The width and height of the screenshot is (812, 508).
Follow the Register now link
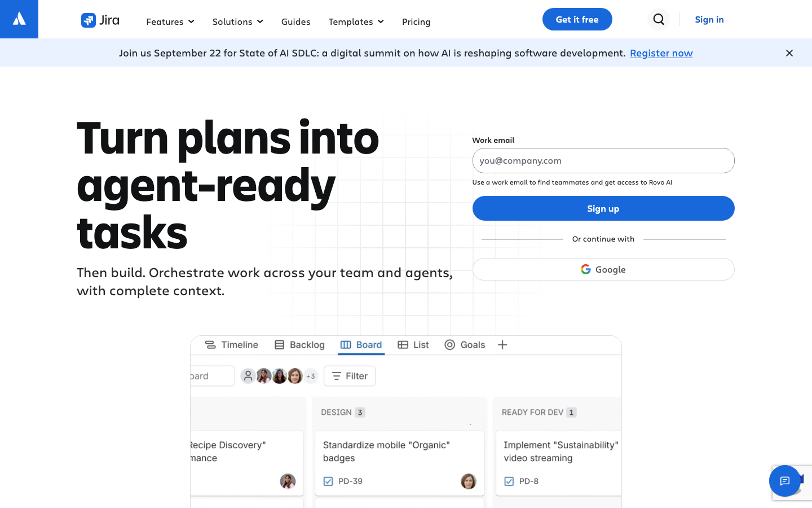click(661, 53)
